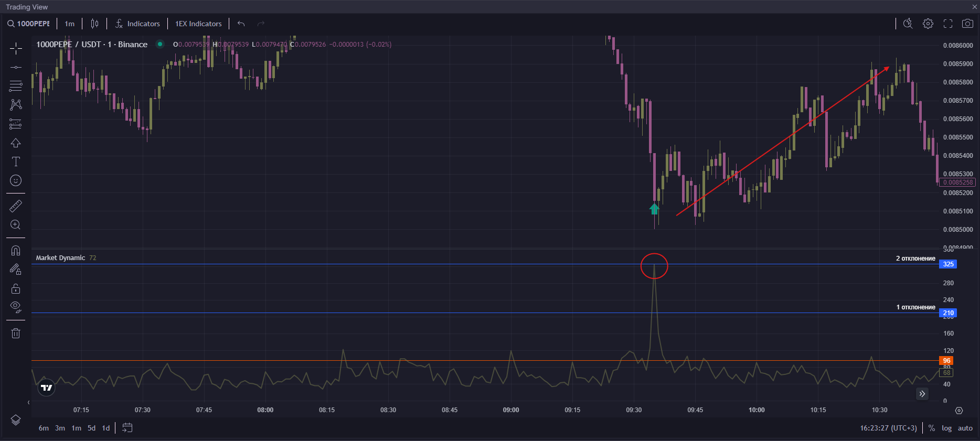This screenshot has height=441, width=980.
Task: Click the blue 210 deviation level label
Action: [x=948, y=313]
